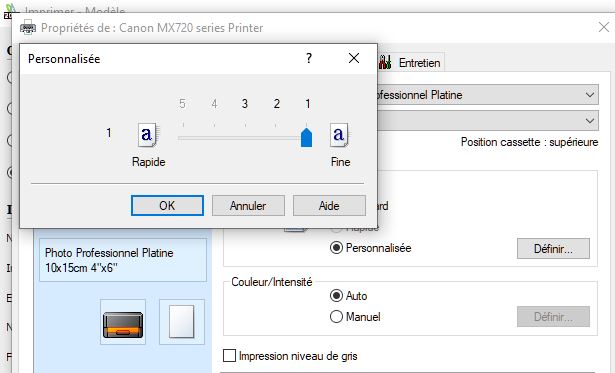Close the Personnalisée dialog
Viewport: 615px width, 373px height.
[354, 58]
